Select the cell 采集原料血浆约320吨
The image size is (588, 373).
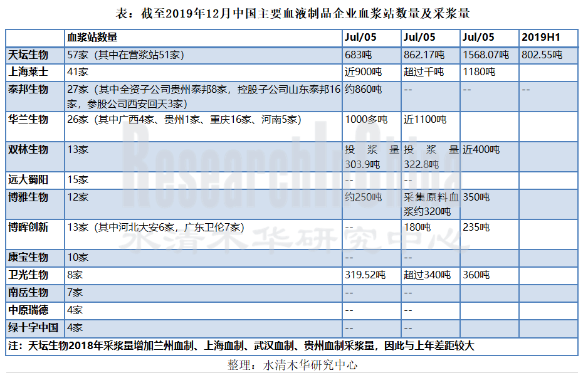click(x=431, y=204)
